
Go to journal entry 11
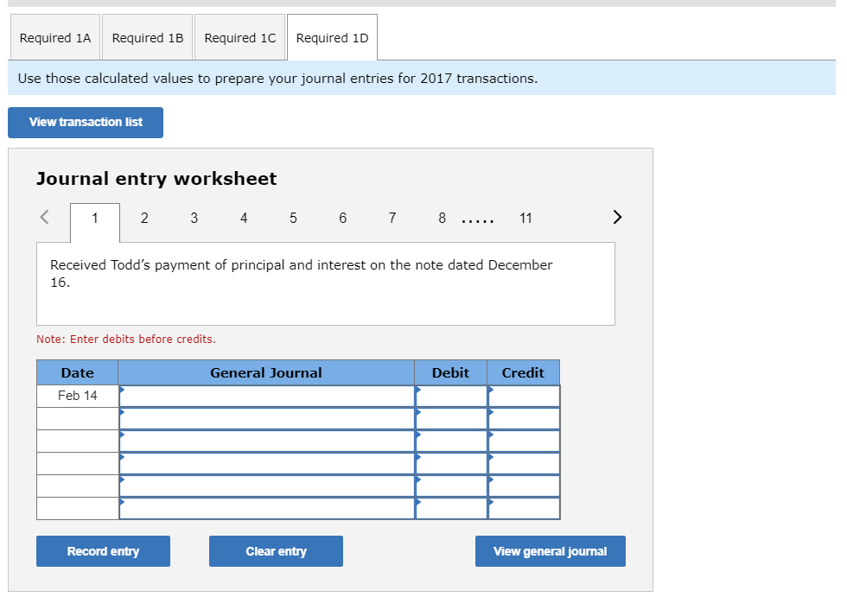[525, 219]
